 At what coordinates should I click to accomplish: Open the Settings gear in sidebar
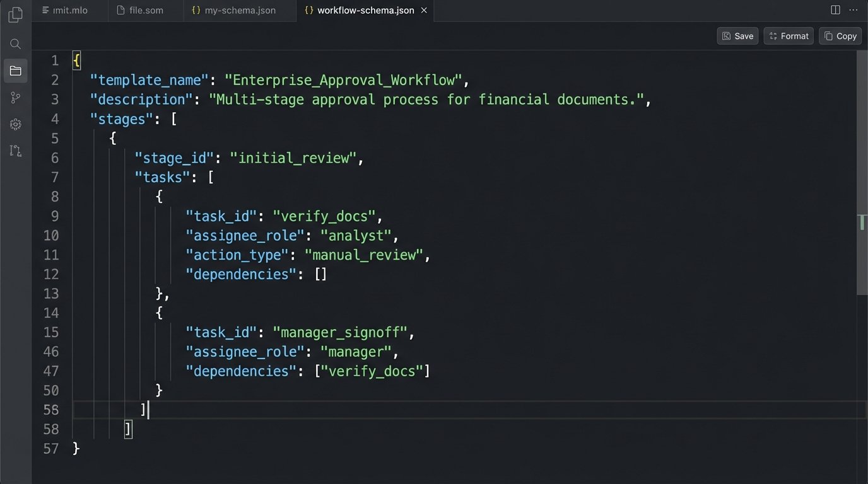pyautogui.click(x=15, y=124)
